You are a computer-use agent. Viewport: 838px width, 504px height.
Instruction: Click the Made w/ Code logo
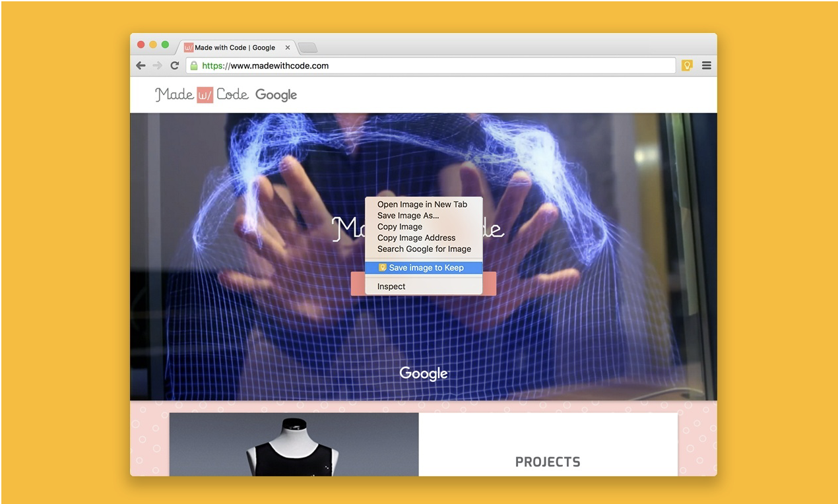pyautogui.click(x=201, y=95)
